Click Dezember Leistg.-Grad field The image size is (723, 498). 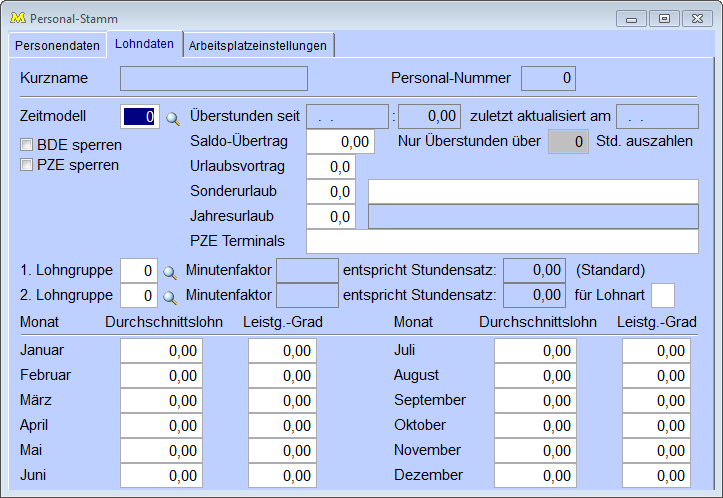(x=655, y=475)
